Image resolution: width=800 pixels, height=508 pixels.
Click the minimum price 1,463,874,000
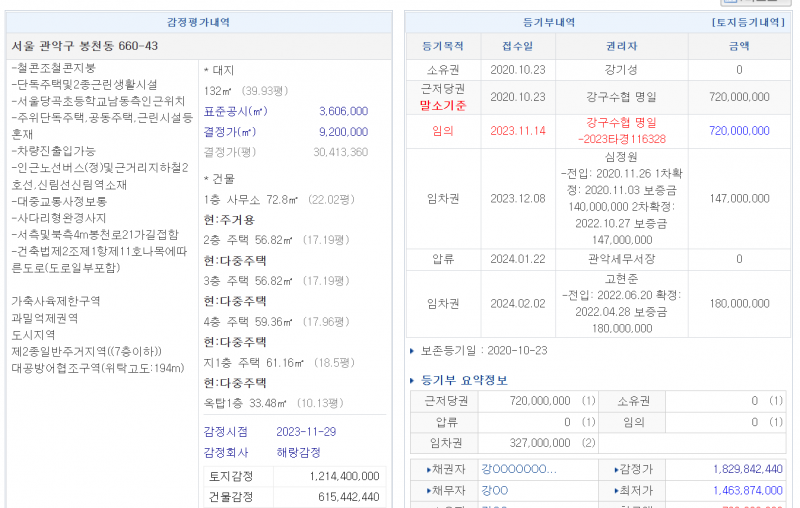[x=749, y=490]
